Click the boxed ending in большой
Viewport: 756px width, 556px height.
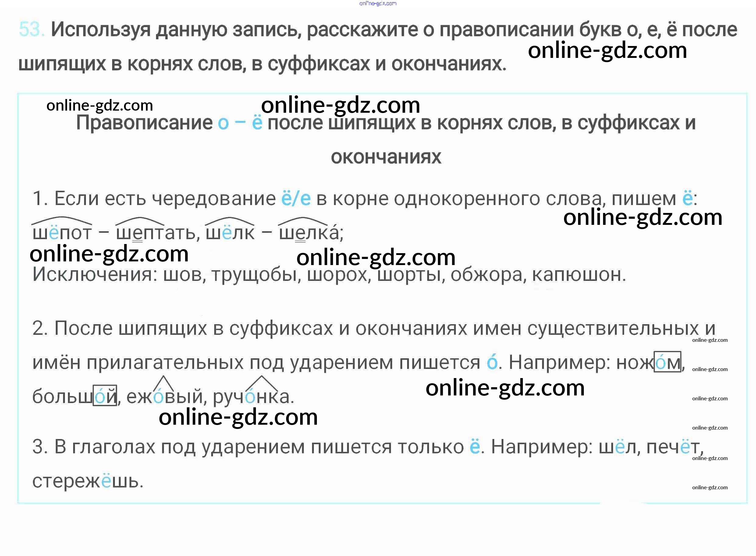tap(105, 395)
